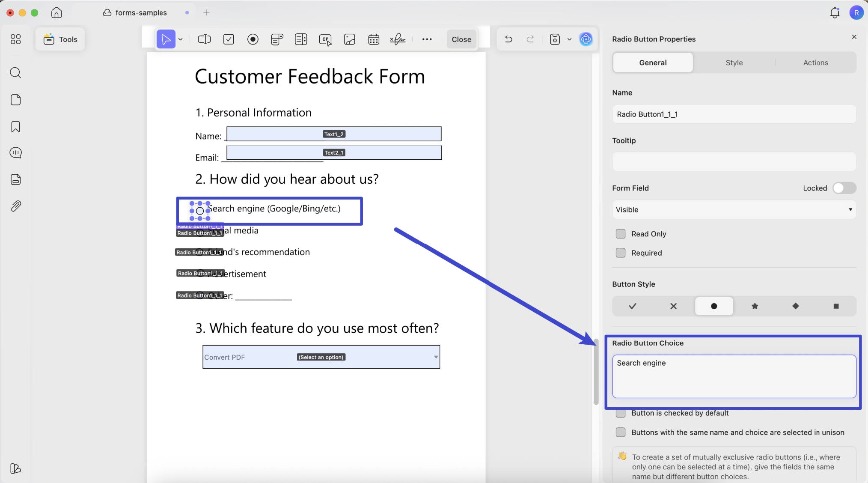Image resolution: width=868 pixels, height=483 pixels.
Task: Click the Name input field
Action: click(x=734, y=114)
